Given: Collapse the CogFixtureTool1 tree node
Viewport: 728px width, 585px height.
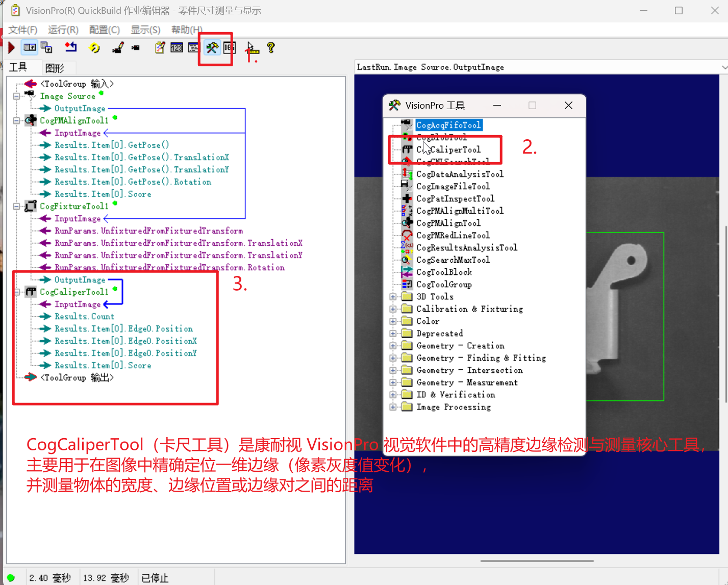Looking at the screenshot, I should pos(16,206).
